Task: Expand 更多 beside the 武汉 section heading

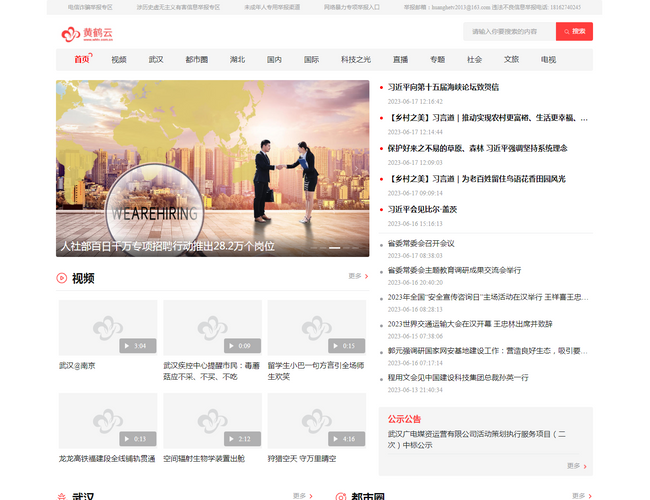Action: point(301,496)
